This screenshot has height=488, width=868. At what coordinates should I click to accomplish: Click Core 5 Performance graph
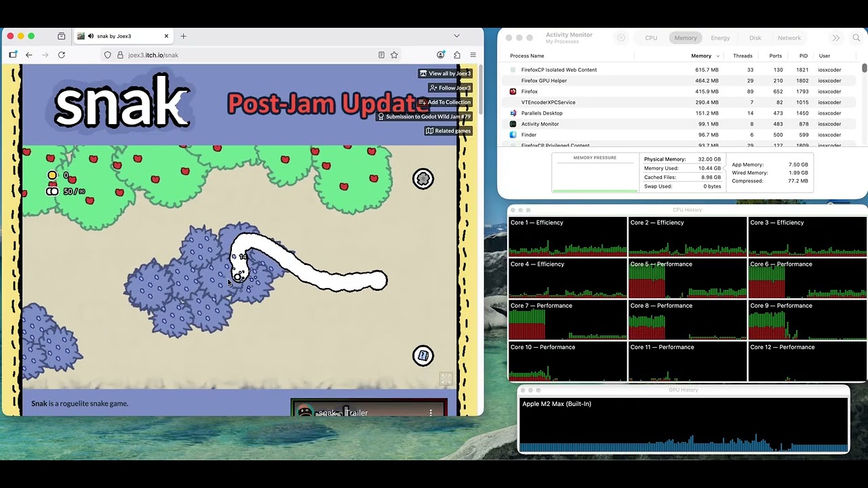688,279
